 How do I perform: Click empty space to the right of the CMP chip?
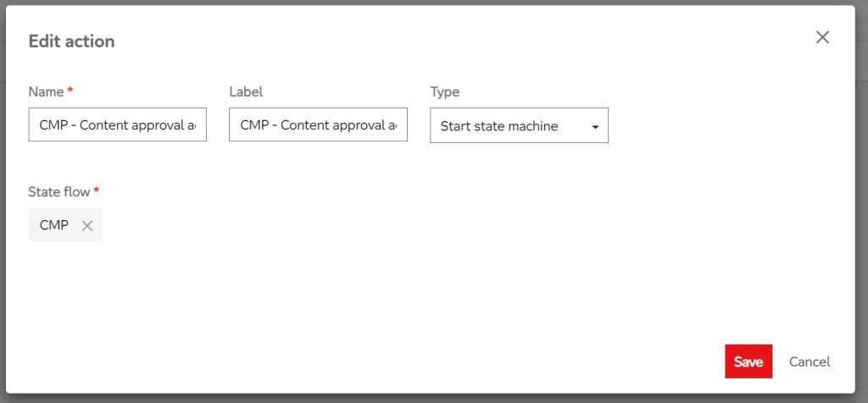coord(339,225)
